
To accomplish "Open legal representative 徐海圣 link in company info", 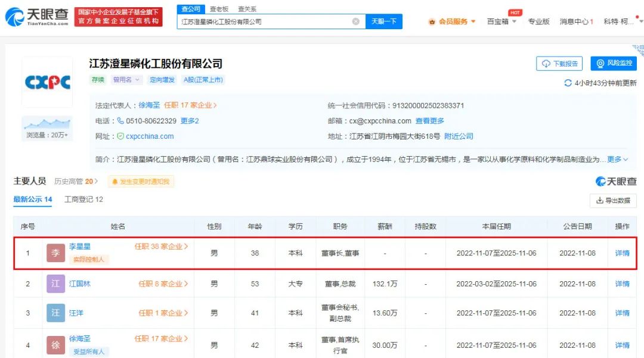I will 149,105.
